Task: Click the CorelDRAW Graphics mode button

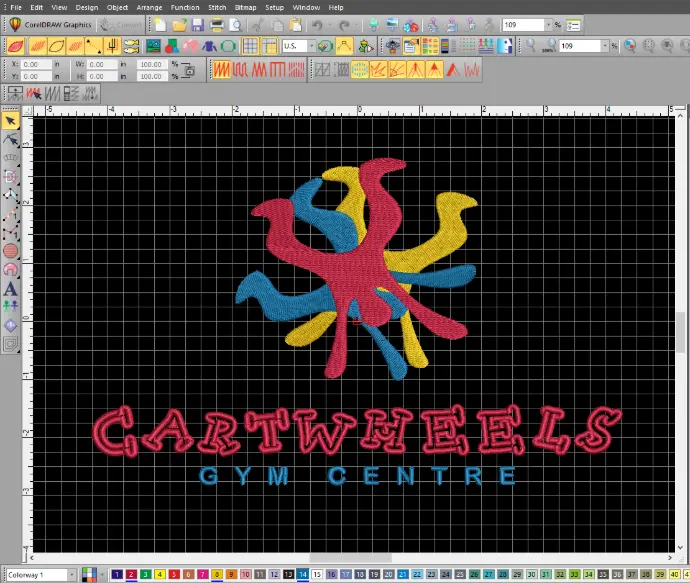Action: coord(50,24)
